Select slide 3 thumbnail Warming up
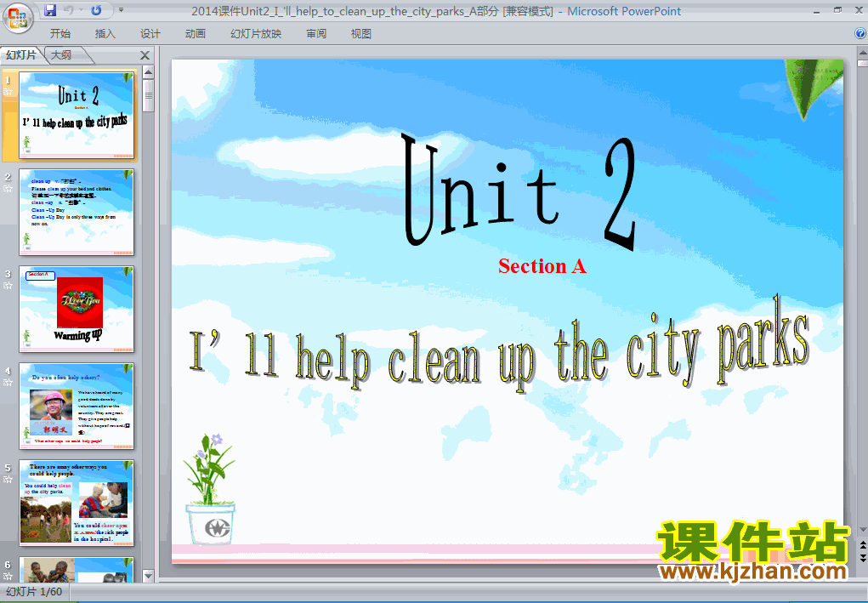 pos(77,309)
